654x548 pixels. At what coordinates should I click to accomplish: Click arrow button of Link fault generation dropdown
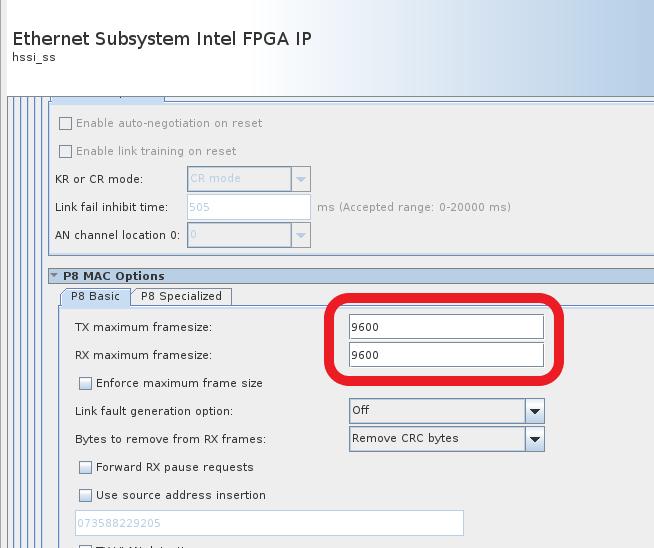535,411
